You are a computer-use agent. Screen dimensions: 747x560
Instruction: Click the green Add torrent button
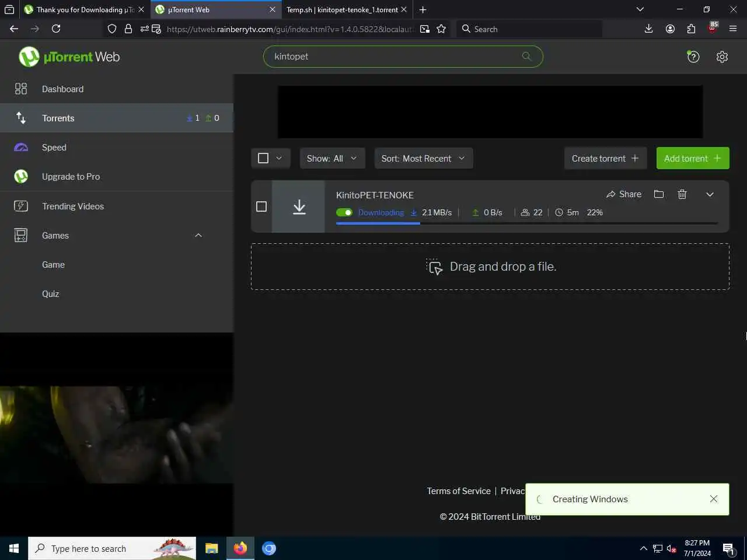(693, 158)
